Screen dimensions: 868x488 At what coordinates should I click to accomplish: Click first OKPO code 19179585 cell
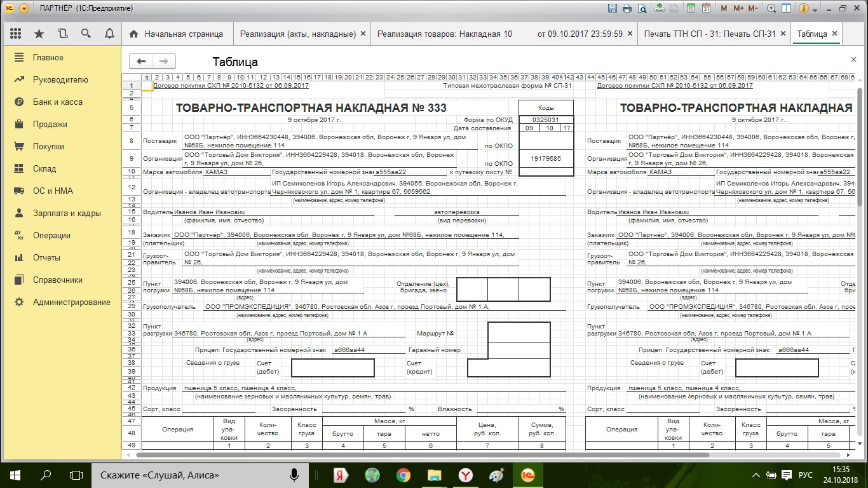[546, 158]
